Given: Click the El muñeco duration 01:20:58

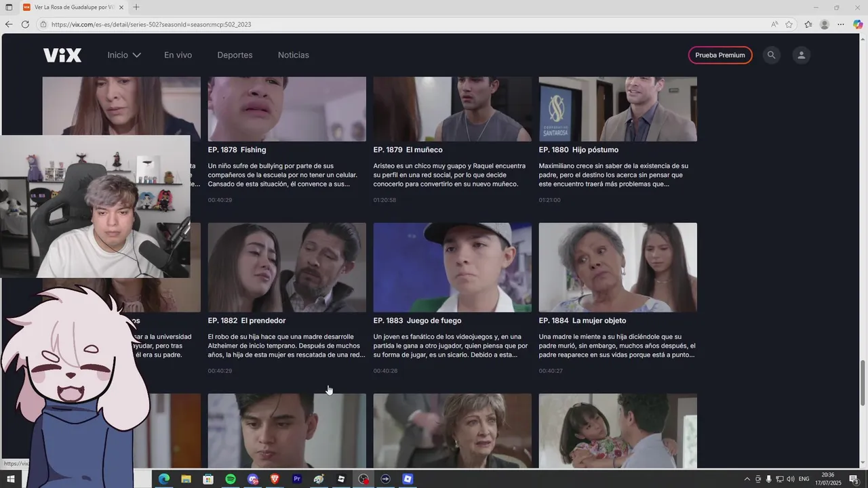Looking at the screenshot, I should click(x=384, y=200).
